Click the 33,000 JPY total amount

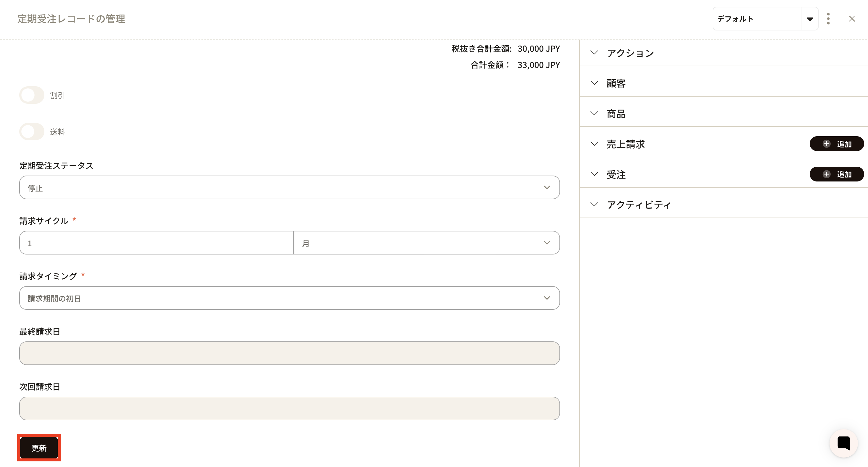pyautogui.click(x=538, y=65)
